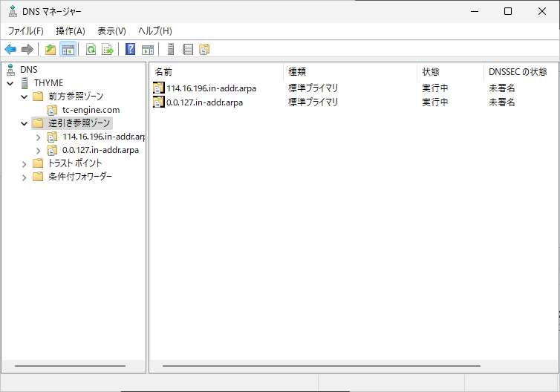Expand the 0.0.127.in-addr.arpa tree node
This screenshot has height=392, width=560.
click(x=38, y=151)
